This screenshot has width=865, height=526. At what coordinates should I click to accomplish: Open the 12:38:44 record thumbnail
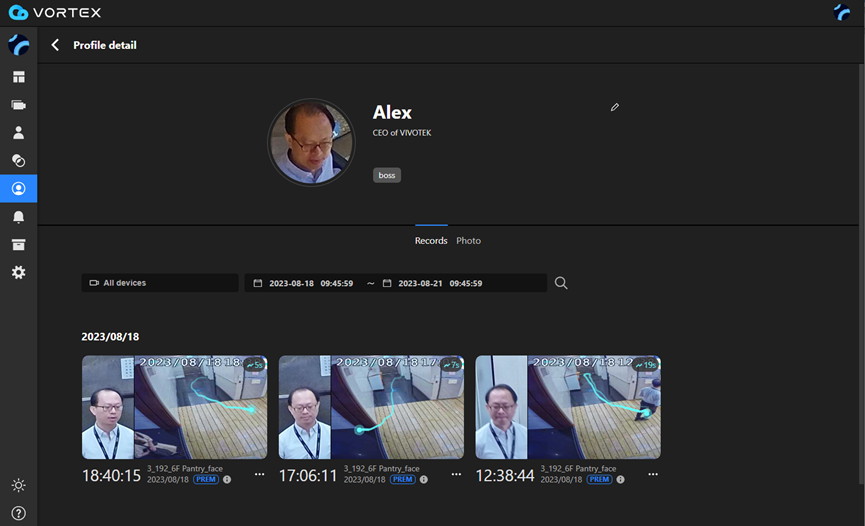click(x=567, y=407)
